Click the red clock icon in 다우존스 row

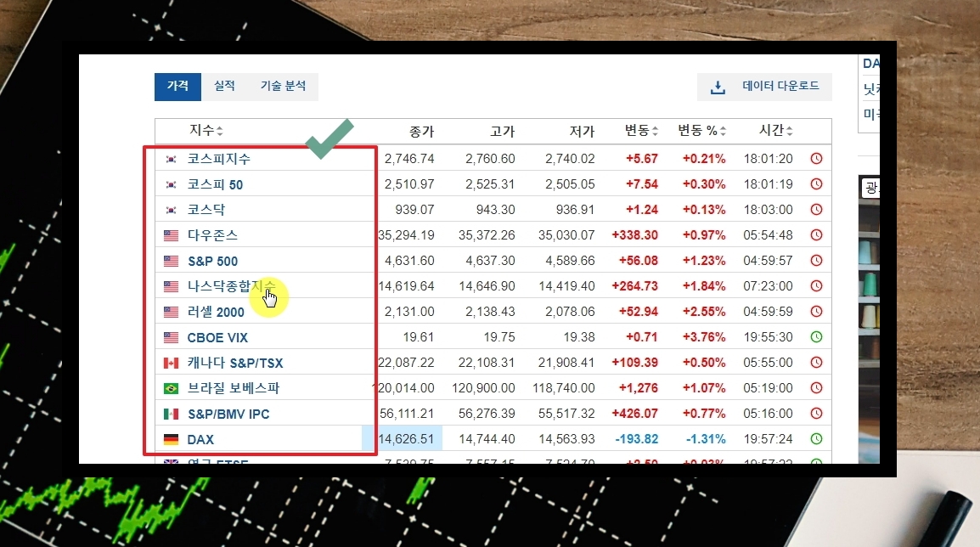(816, 235)
